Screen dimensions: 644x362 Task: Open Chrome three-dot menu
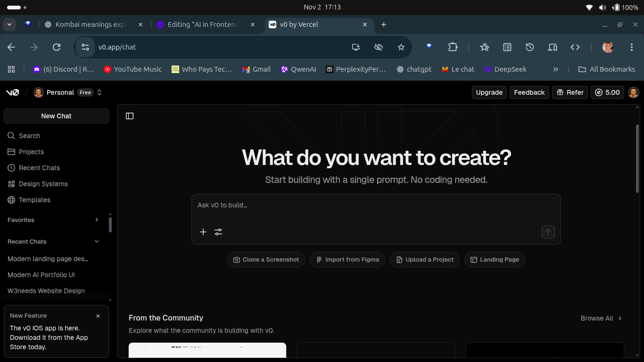632,47
